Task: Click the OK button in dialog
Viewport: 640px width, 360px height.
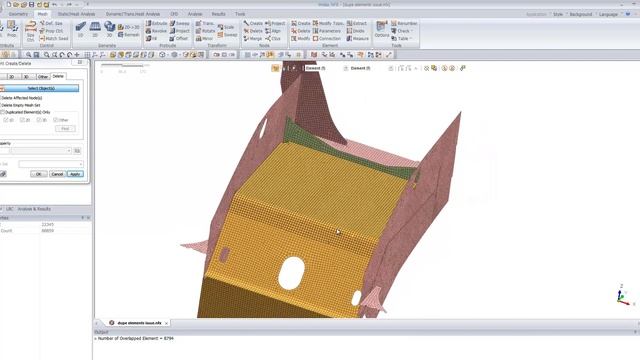Action: [x=38, y=174]
